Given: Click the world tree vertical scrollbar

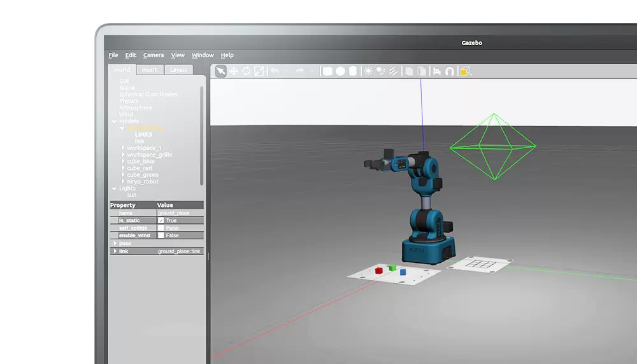Looking at the screenshot, I should [x=201, y=136].
